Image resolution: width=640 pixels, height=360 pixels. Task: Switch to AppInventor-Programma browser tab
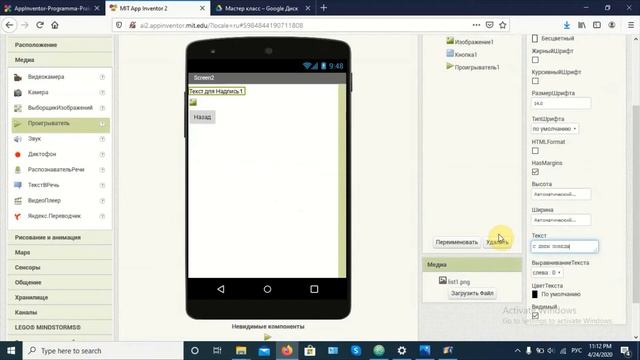pyautogui.click(x=52, y=8)
